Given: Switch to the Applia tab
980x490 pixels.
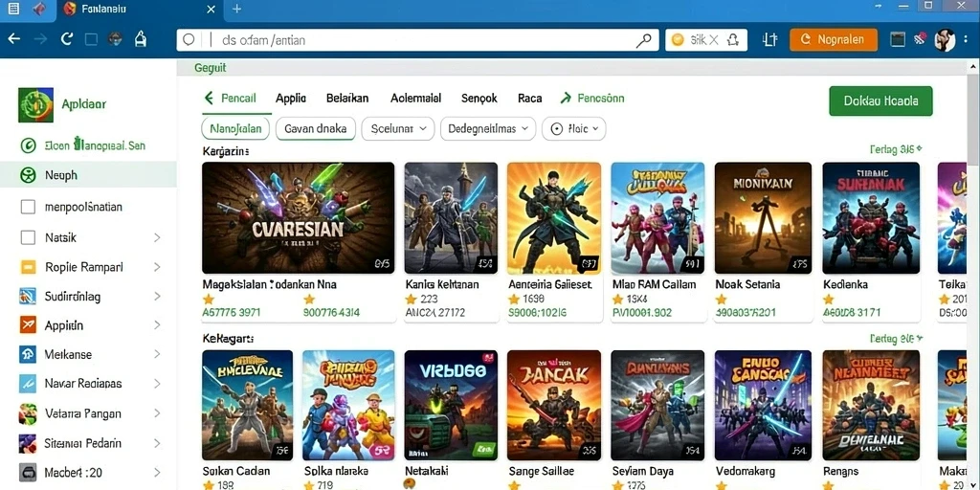Looking at the screenshot, I should tap(291, 99).
